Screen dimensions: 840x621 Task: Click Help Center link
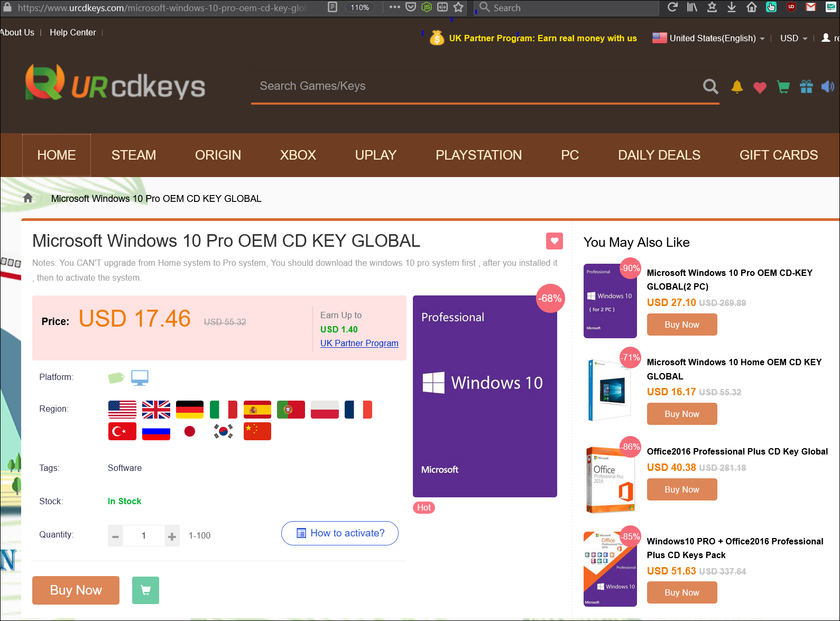pyautogui.click(x=73, y=32)
